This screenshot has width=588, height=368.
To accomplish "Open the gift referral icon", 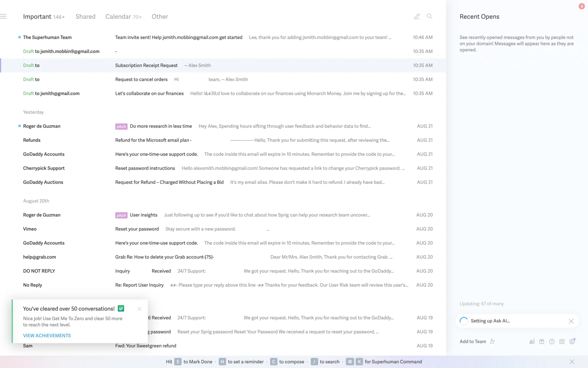I will coord(542,342).
